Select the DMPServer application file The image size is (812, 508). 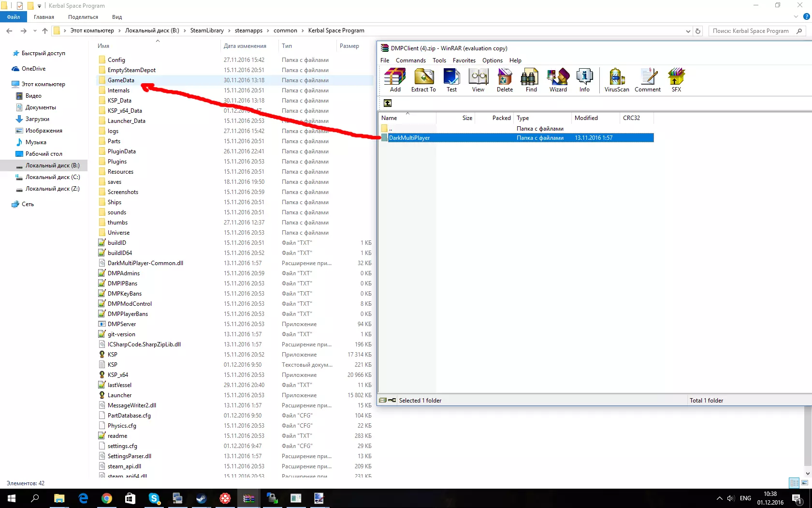[235, 324]
